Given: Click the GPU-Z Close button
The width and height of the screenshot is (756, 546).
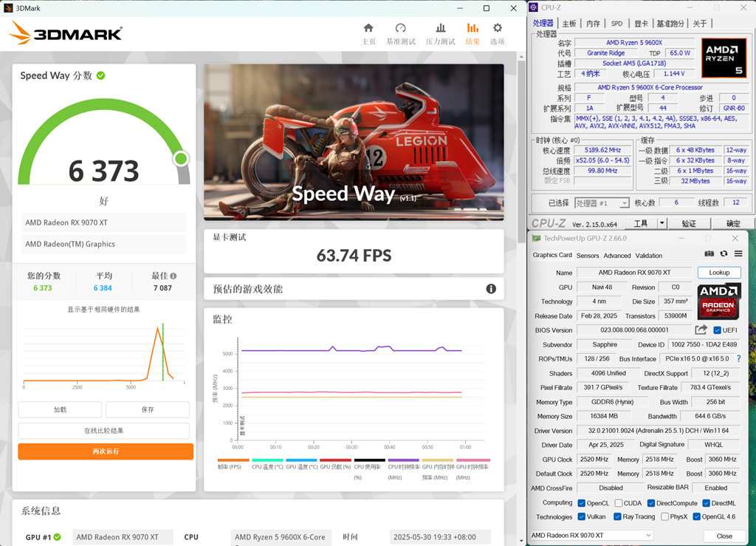Looking at the screenshot, I should [x=724, y=536].
